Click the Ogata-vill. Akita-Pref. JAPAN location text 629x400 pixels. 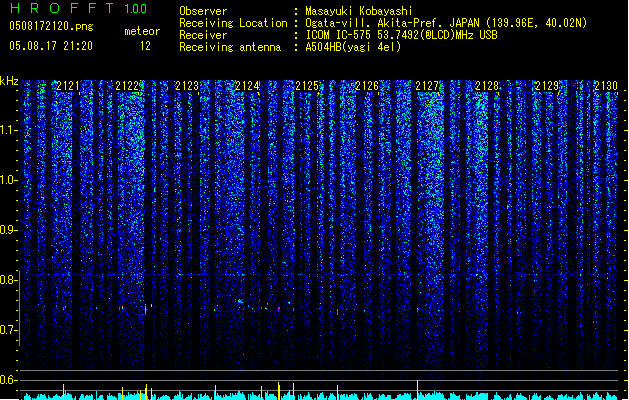click(x=446, y=23)
